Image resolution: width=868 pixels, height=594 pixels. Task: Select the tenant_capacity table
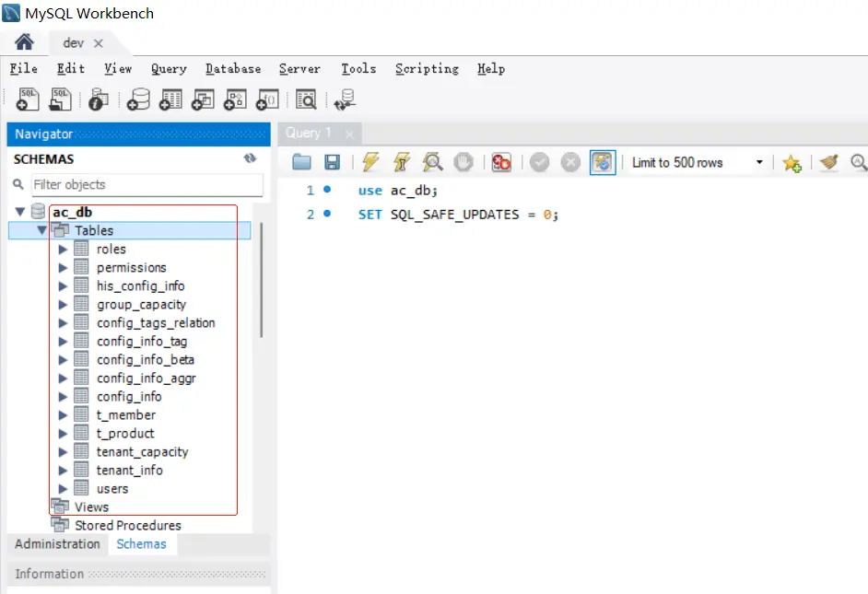click(x=142, y=452)
